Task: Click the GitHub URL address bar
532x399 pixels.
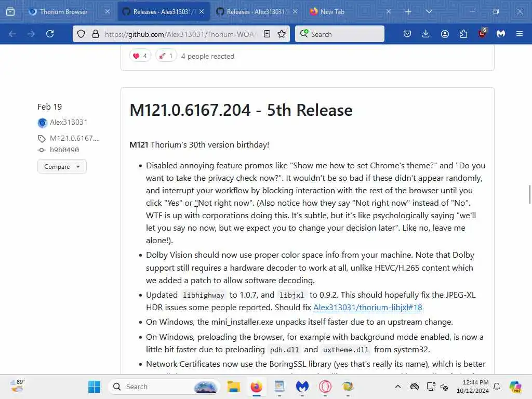Action: click(180, 34)
